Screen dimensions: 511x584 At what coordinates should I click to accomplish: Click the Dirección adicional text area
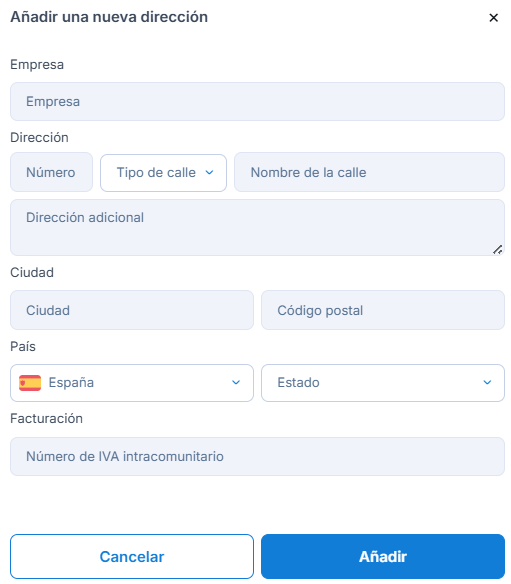257,228
